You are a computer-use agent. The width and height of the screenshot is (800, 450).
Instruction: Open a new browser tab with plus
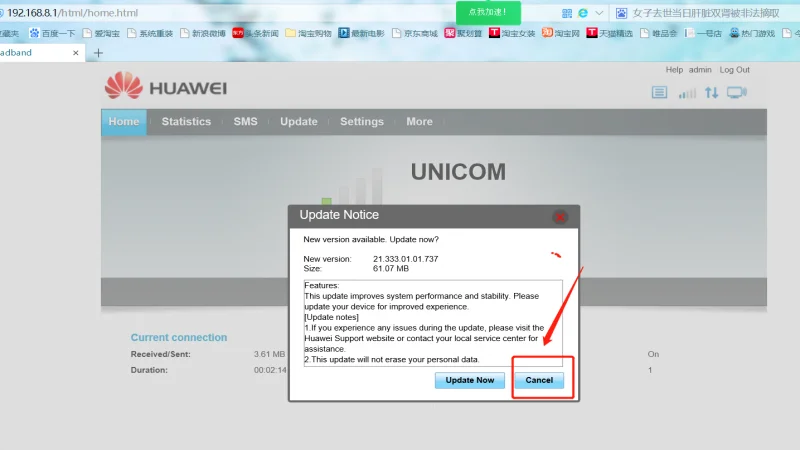(98, 53)
